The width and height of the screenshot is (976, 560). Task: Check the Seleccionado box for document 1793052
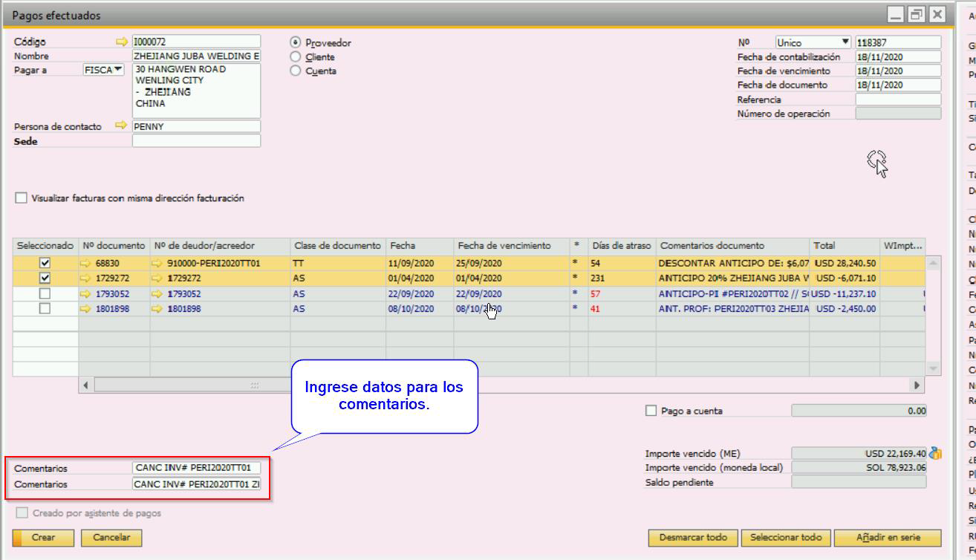click(x=45, y=294)
